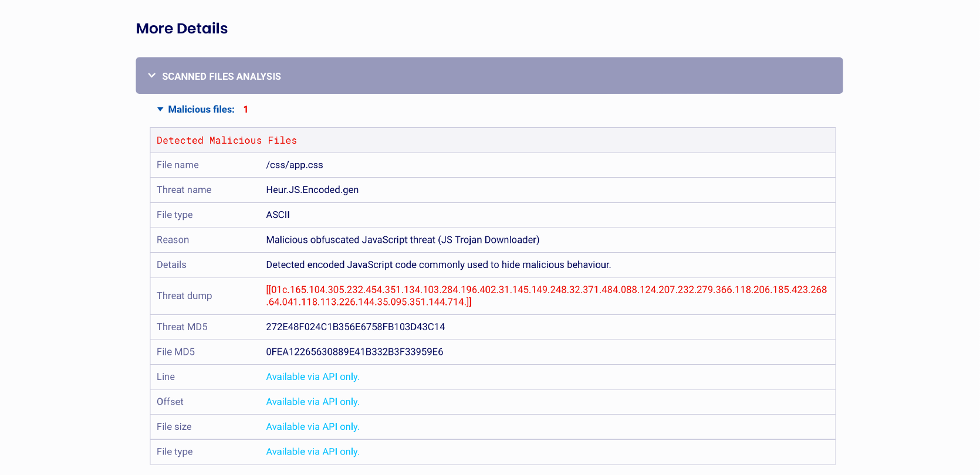The width and height of the screenshot is (980, 475).
Task: Select the Threat MD5 hash value
Action: click(x=355, y=327)
